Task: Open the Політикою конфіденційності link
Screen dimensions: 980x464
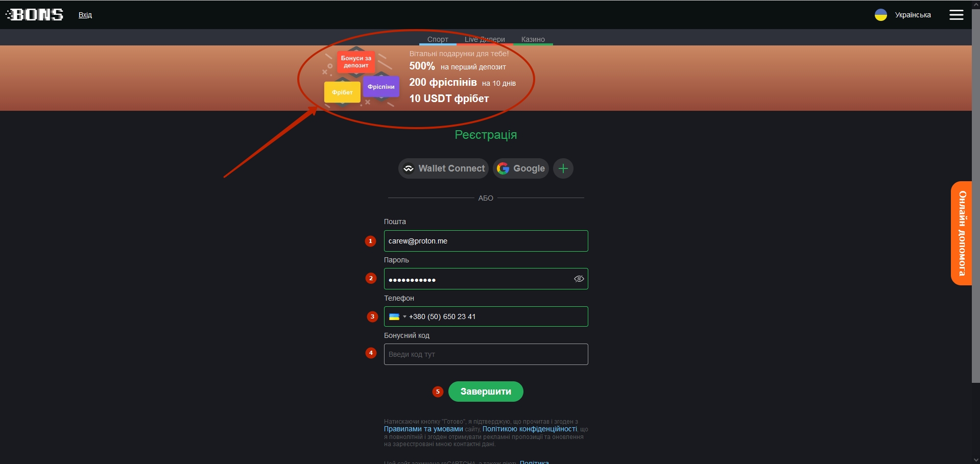Action: [x=530, y=429]
